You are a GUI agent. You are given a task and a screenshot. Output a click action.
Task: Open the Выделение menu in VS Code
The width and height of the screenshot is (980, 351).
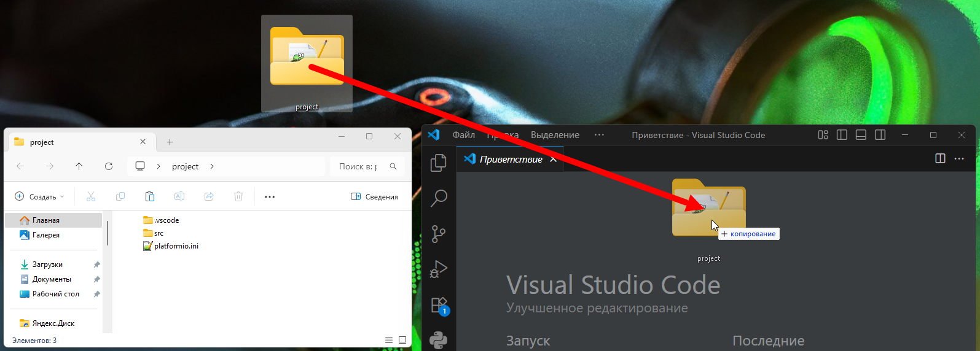[x=555, y=135]
